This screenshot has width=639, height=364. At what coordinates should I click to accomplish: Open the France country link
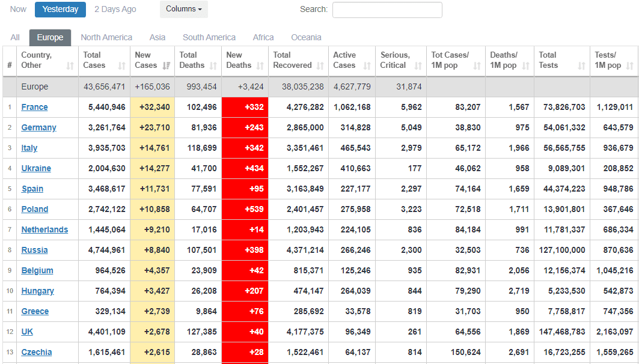pyautogui.click(x=34, y=107)
